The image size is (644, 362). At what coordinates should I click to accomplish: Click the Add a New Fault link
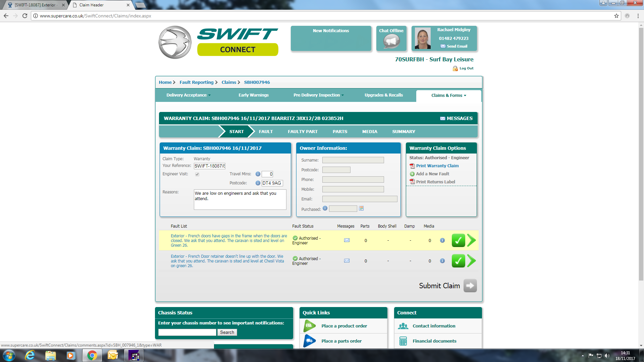point(432,174)
